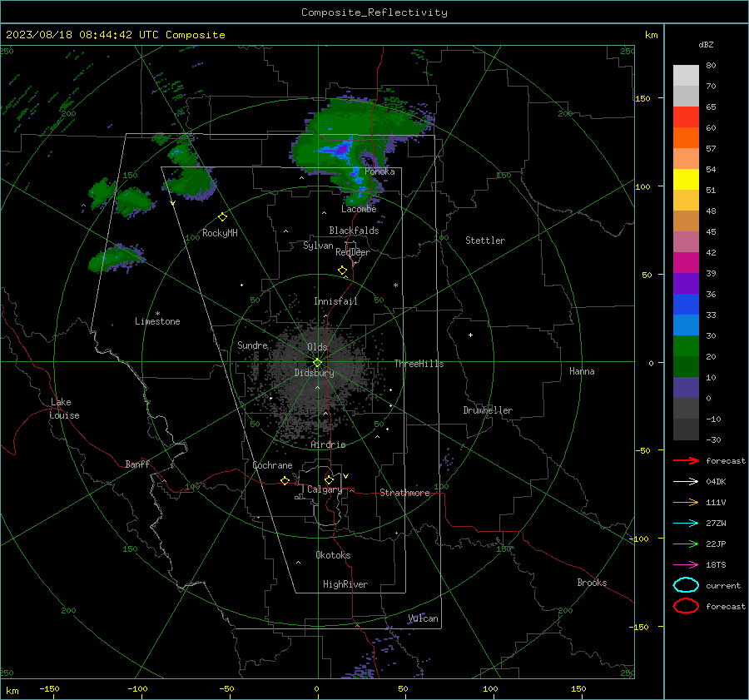749x700 pixels.
Task: Click the yellow diamond marker at RockyMH
Action: coord(222,217)
